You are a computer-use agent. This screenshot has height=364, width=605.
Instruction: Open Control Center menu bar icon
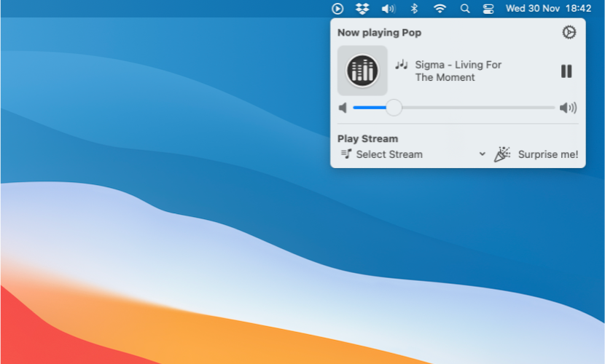[488, 9]
